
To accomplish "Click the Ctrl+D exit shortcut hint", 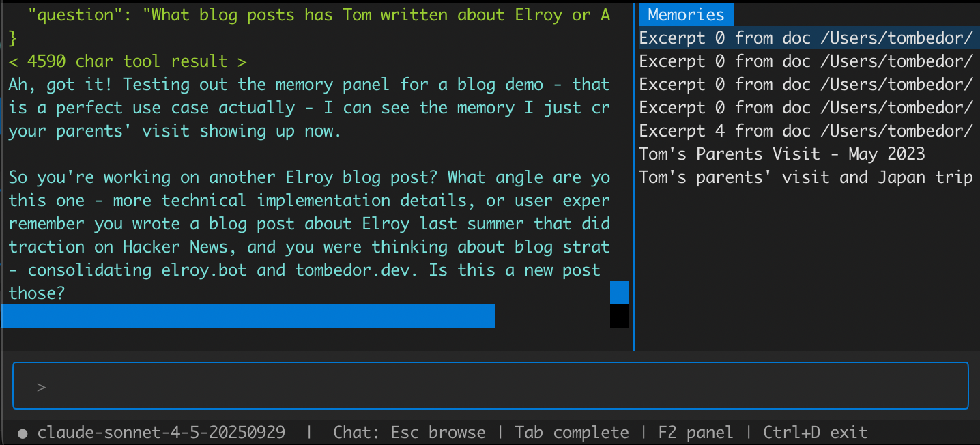I will (x=817, y=432).
